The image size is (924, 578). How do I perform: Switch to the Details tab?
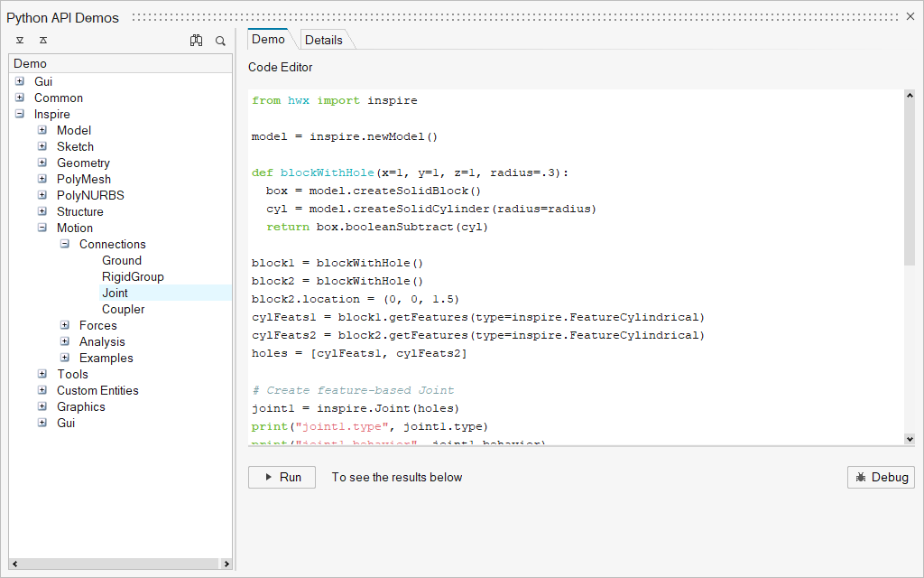[323, 40]
